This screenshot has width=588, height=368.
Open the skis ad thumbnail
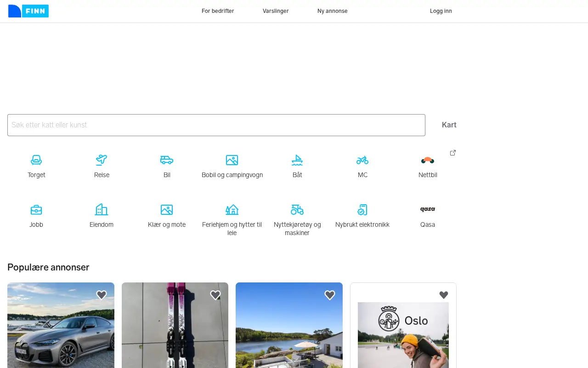175,325
